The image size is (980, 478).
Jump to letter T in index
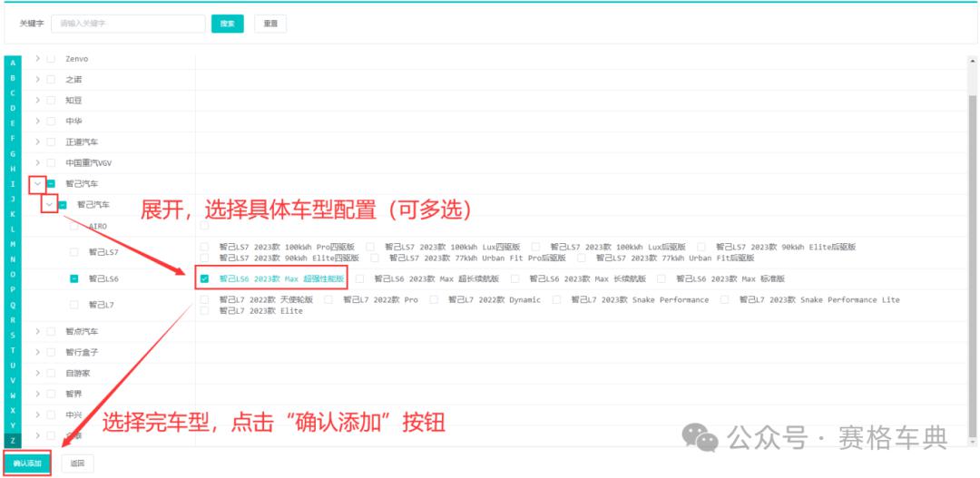pyautogui.click(x=13, y=350)
